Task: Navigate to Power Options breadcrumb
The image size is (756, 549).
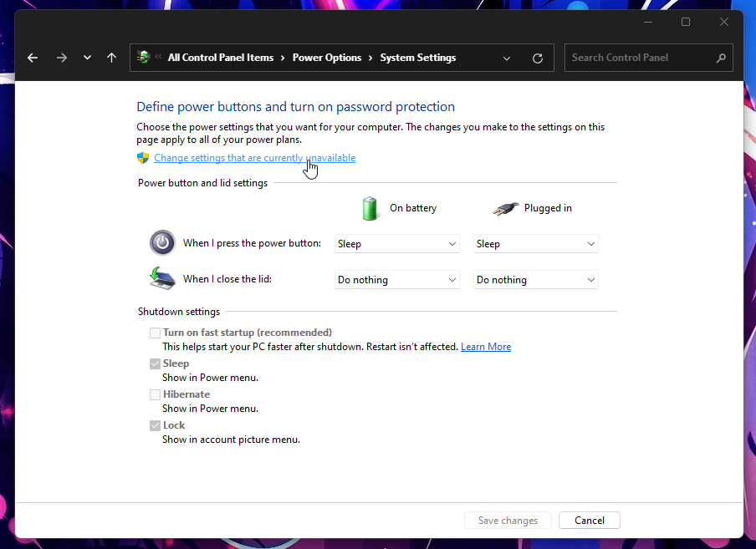Action: [x=327, y=58]
